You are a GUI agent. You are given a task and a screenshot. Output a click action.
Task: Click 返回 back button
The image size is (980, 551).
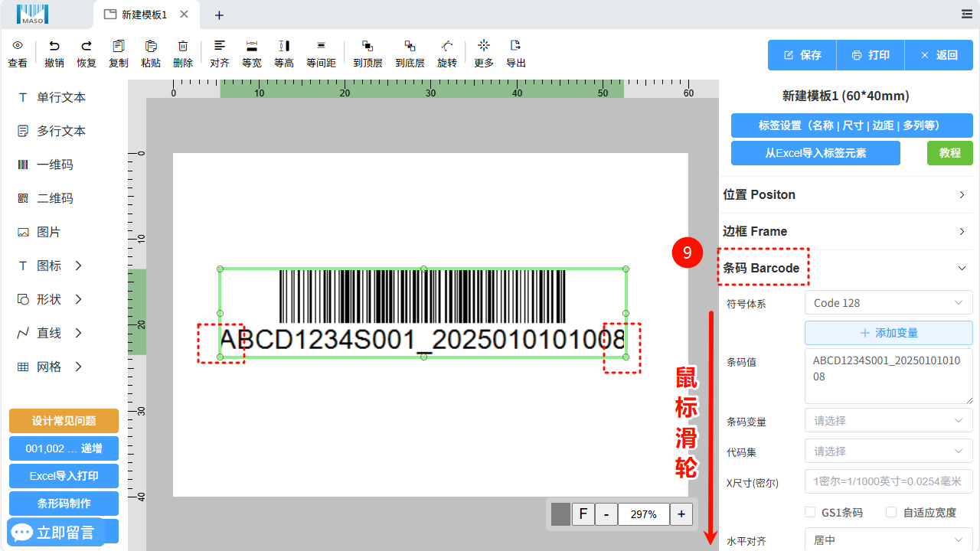point(939,55)
